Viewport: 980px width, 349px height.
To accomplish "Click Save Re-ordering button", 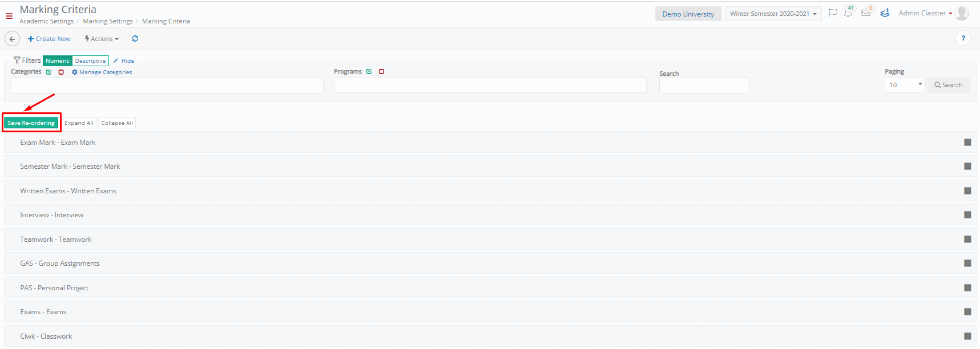I will click(x=31, y=123).
